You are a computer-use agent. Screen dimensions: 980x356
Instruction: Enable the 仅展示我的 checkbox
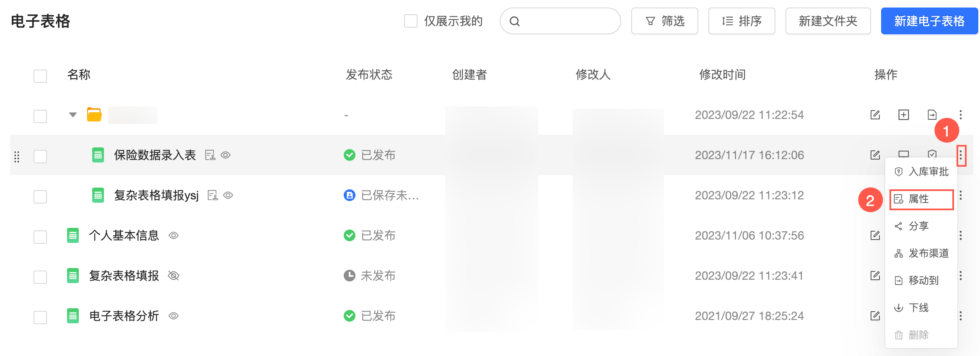tap(410, 21)
